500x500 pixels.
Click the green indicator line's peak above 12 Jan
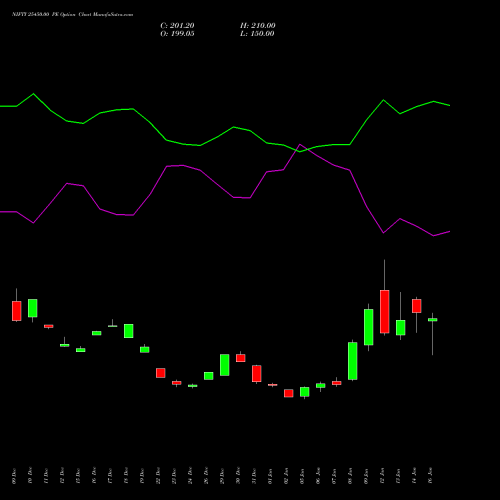(x=383, y=100)
